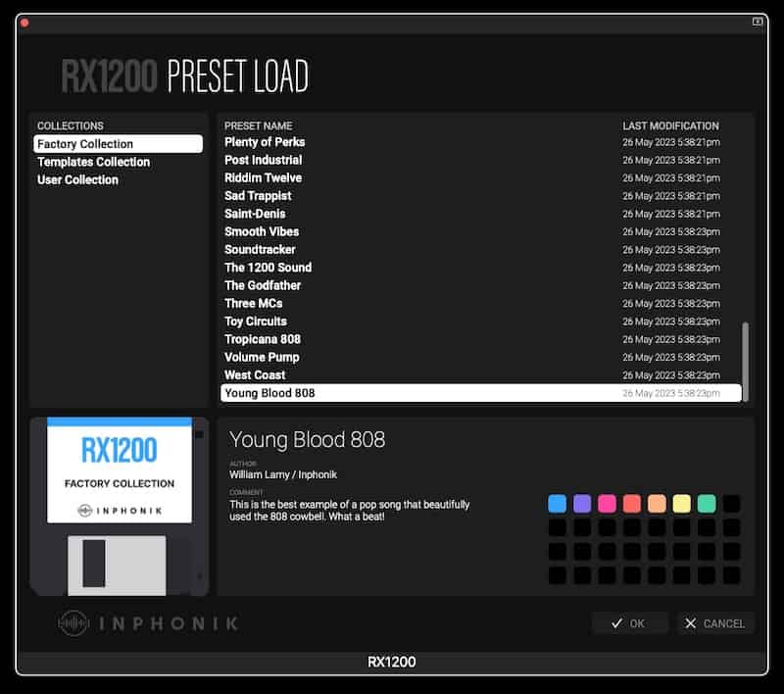The height and width of the screenshot is (694, 784).
Task: Click the Young Blood 808 title heading
Action: point(307,440)
